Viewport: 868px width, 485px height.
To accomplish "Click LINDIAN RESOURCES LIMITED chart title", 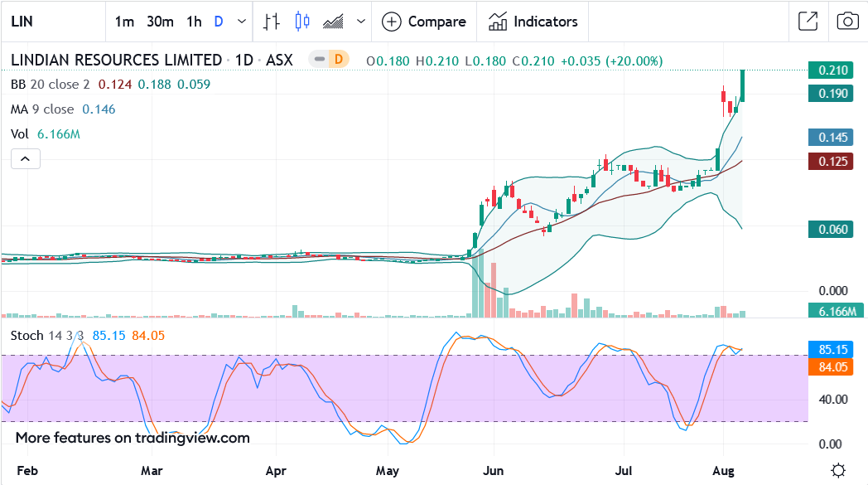I will point(116,60).
